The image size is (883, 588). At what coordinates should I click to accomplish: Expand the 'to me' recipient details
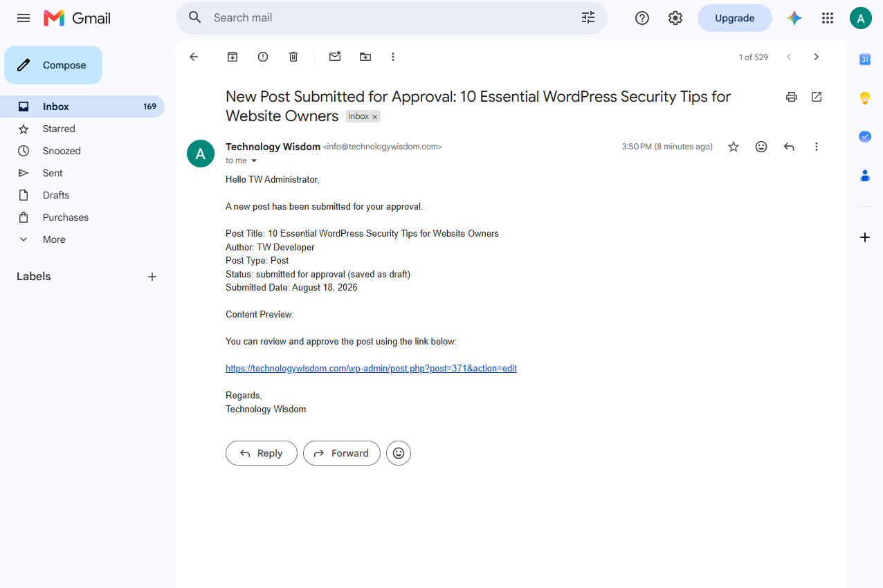click(254, 160)
